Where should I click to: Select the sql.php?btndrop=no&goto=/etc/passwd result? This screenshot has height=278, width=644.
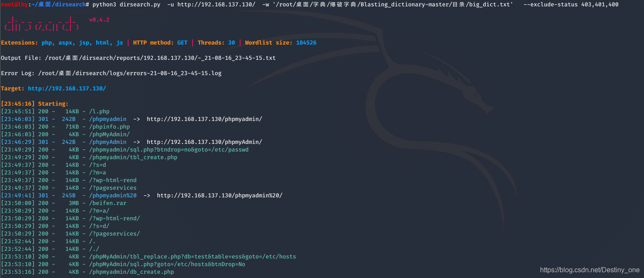coord(169,149)
